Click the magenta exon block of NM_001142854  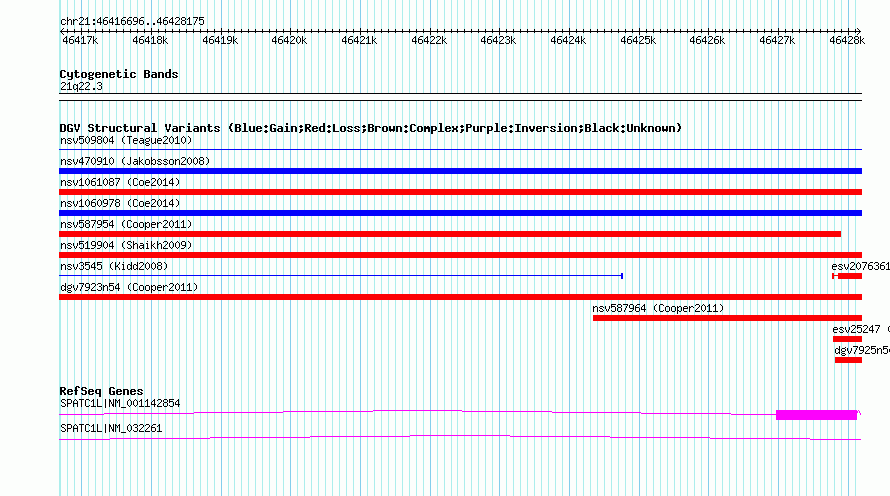click(816, 415)
